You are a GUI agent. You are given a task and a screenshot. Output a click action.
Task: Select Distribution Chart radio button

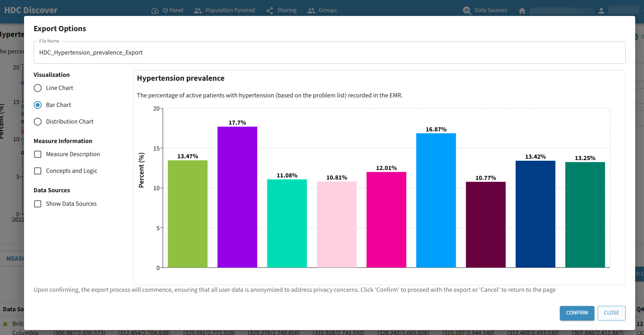[38, 122]
